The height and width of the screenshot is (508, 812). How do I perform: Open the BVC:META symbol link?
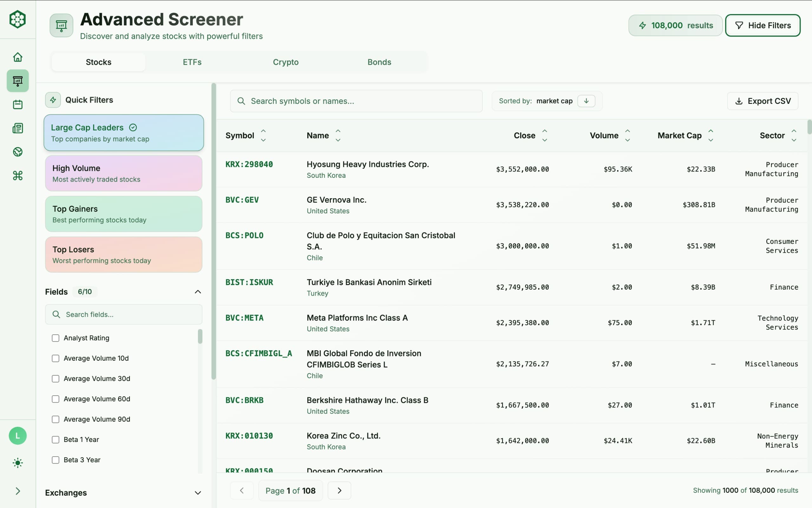[244, 318]
